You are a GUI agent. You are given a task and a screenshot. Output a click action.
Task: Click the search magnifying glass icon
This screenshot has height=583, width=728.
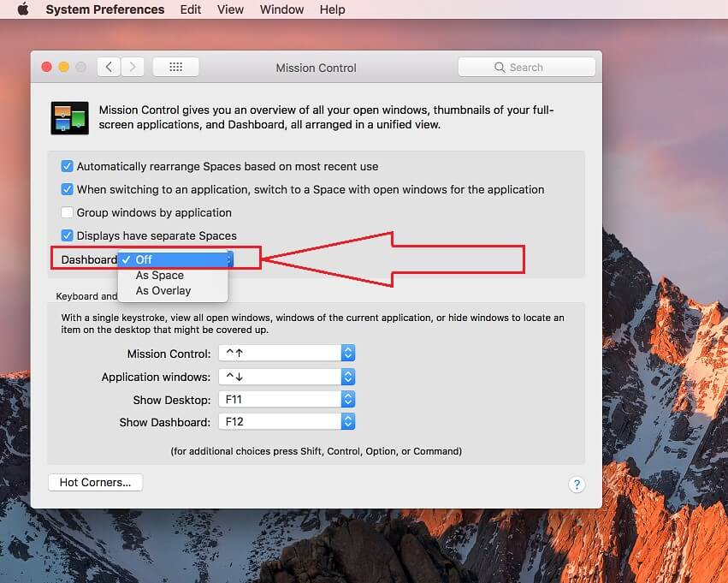pos(499,66)
